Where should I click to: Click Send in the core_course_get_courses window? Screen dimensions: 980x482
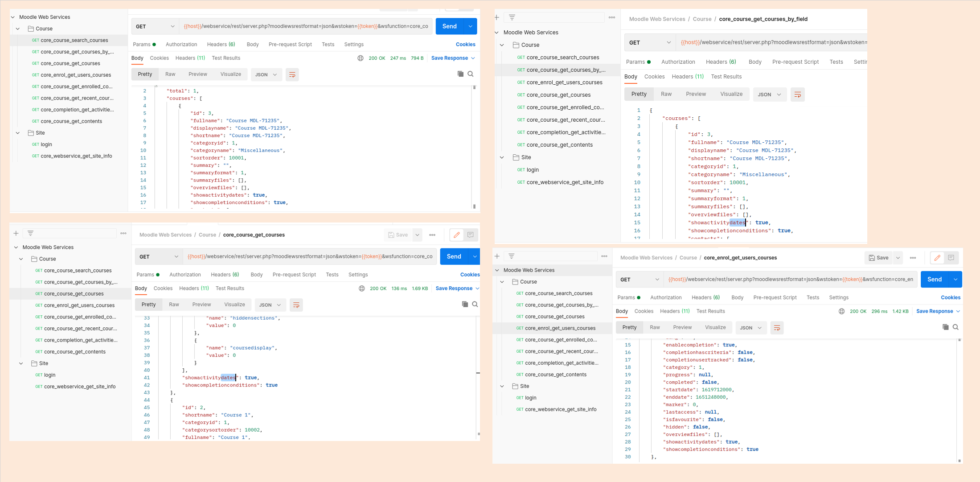[454, 257]
